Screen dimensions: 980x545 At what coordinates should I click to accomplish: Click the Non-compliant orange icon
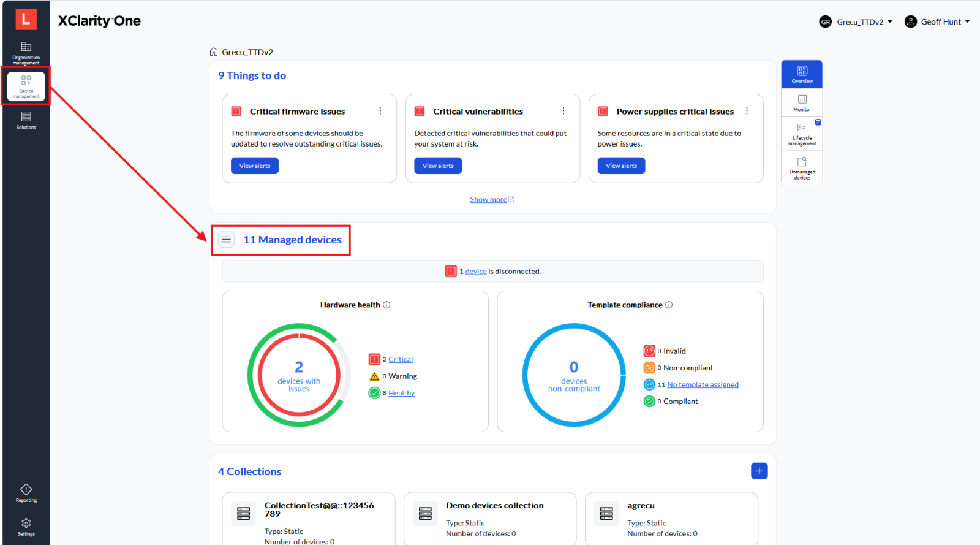click(649, 368)
